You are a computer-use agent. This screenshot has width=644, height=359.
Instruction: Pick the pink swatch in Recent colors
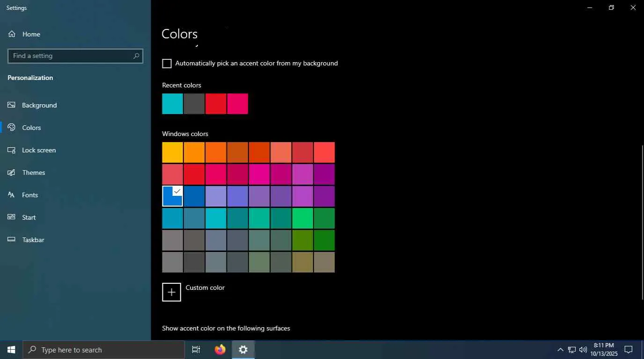238,104
